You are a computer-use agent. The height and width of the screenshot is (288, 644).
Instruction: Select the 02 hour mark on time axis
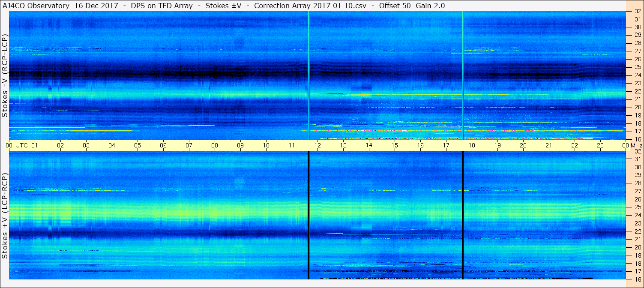click(60, 145)
